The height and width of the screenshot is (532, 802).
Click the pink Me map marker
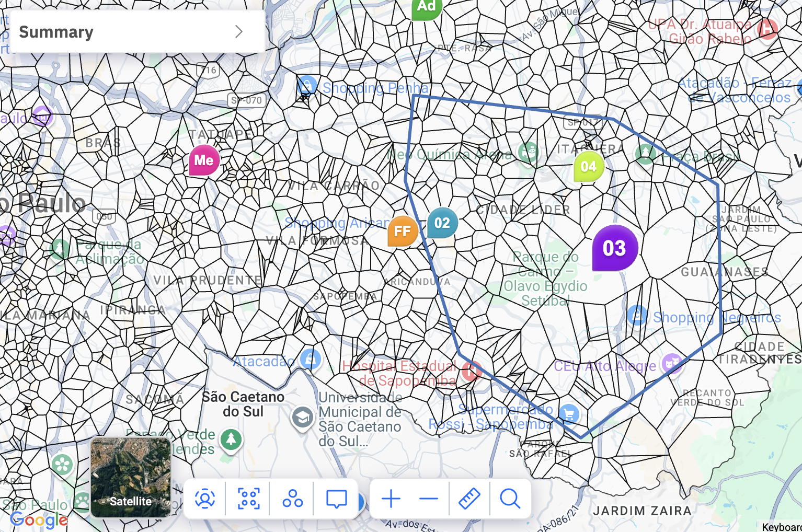(x=204, y=160)
